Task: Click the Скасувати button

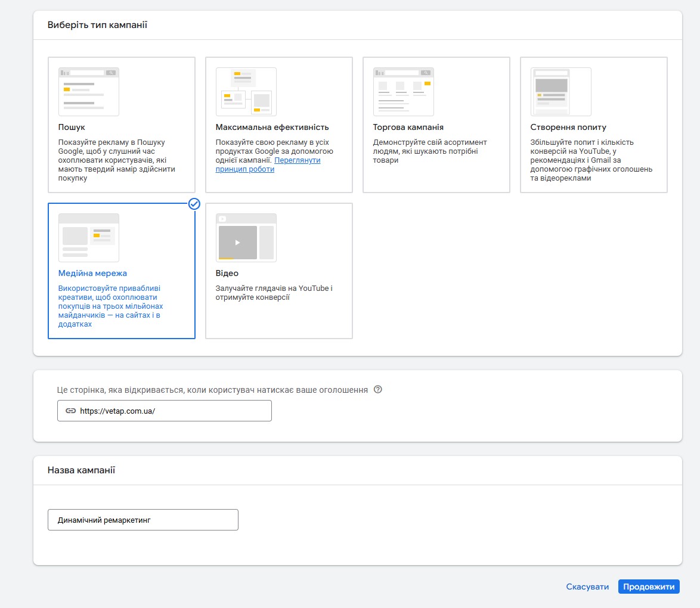Action: (587, 587)
